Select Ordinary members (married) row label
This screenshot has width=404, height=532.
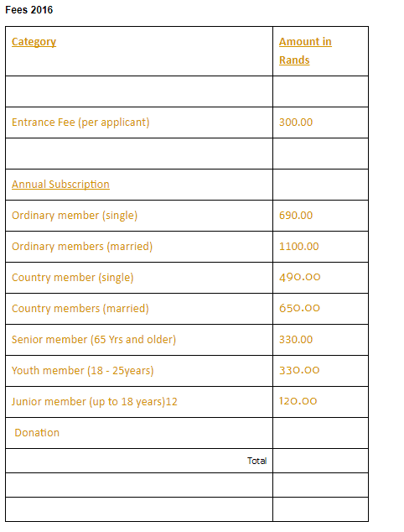coord(82,247)
